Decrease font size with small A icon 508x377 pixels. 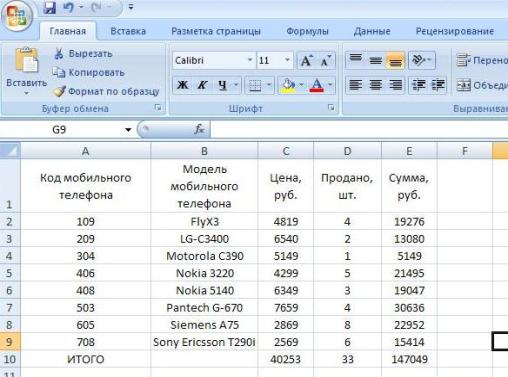(x=325, y=61)
